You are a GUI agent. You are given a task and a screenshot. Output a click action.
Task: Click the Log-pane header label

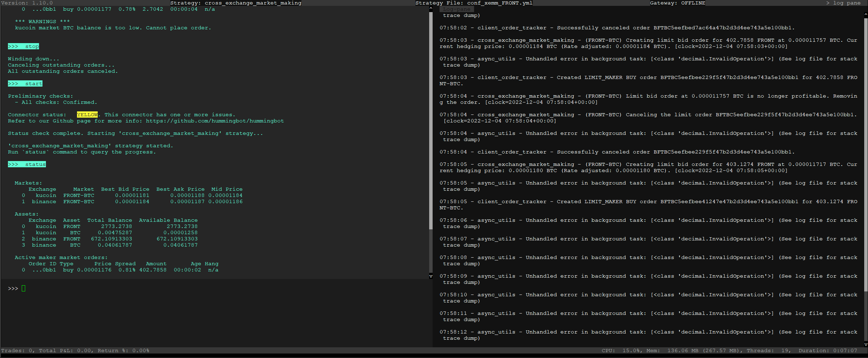click(x=456, y=9)
